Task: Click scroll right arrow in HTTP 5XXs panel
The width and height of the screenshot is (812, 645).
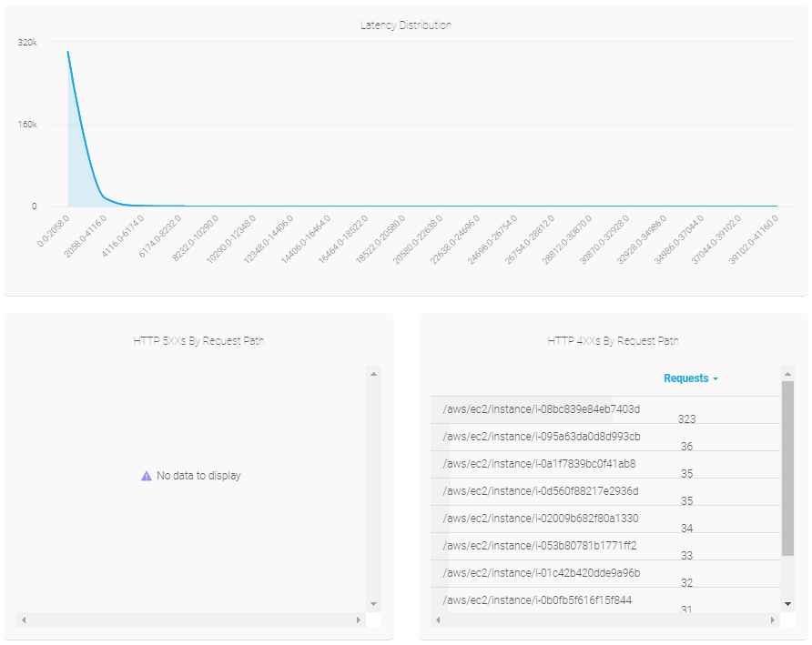Action: pyautogui.click(x=358, y=620)
